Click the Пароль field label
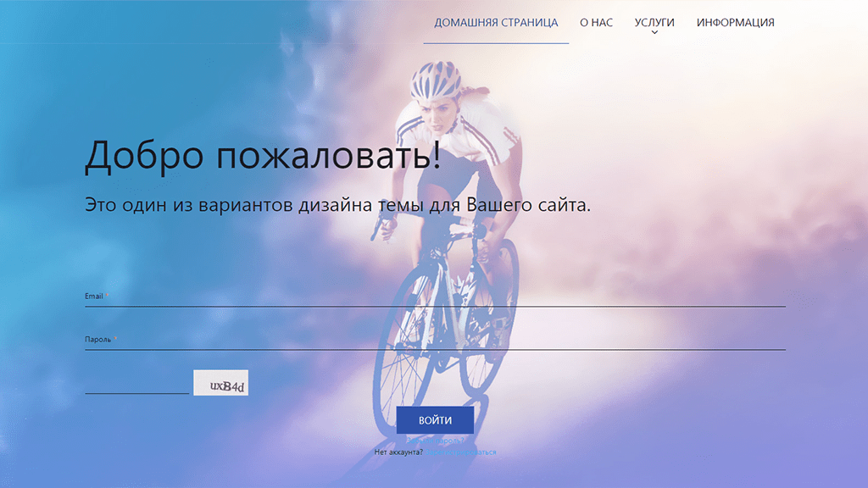This screenshot has height=488, width=868. click(98, 339)
